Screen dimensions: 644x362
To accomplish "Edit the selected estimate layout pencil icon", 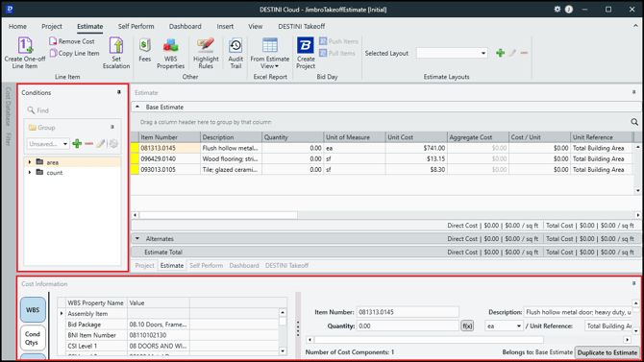I will 512,53.
